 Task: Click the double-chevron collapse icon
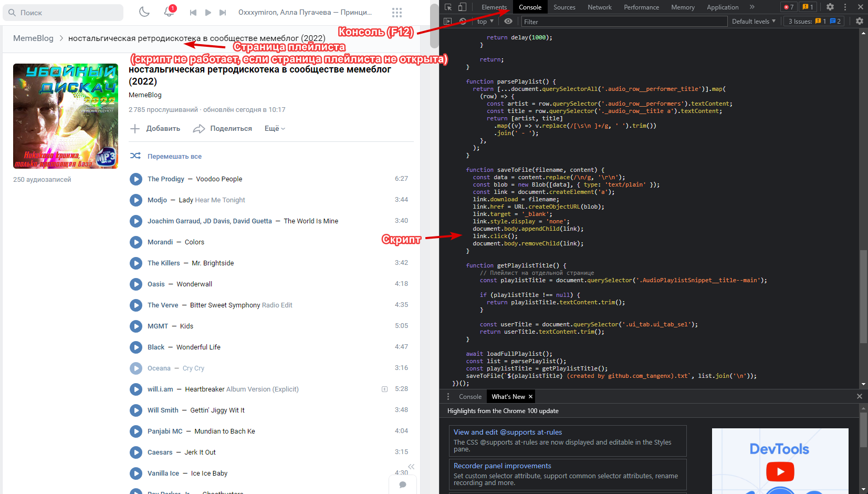(x=411, y=467)
